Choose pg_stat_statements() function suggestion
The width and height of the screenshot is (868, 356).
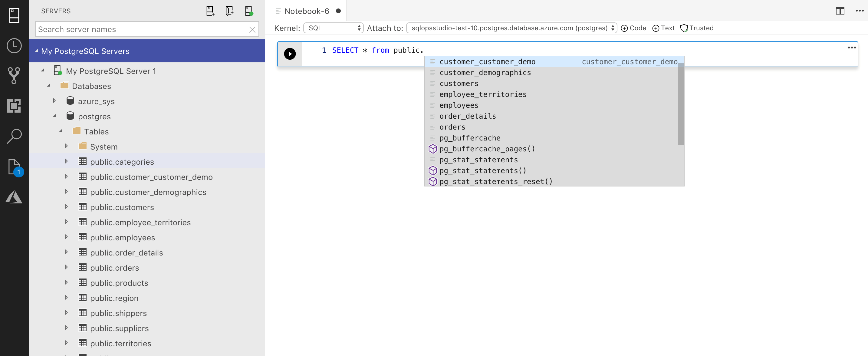pos(551,171)
